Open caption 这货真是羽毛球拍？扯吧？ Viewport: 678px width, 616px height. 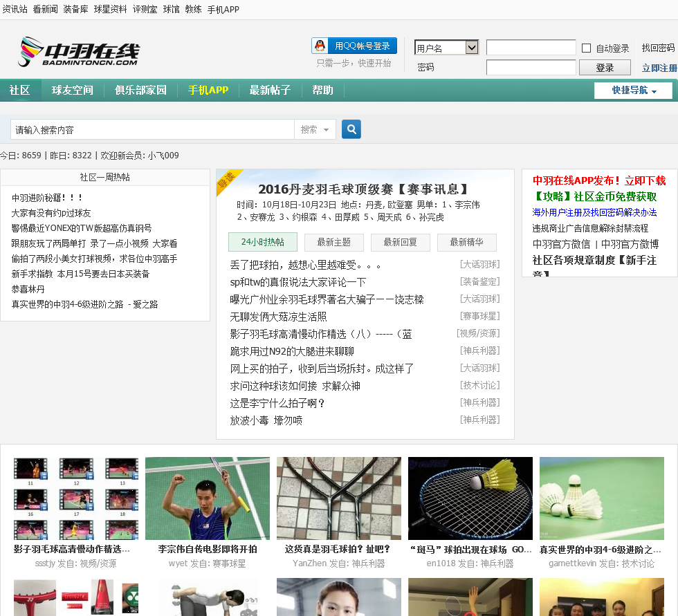click(x=338, y=549)
